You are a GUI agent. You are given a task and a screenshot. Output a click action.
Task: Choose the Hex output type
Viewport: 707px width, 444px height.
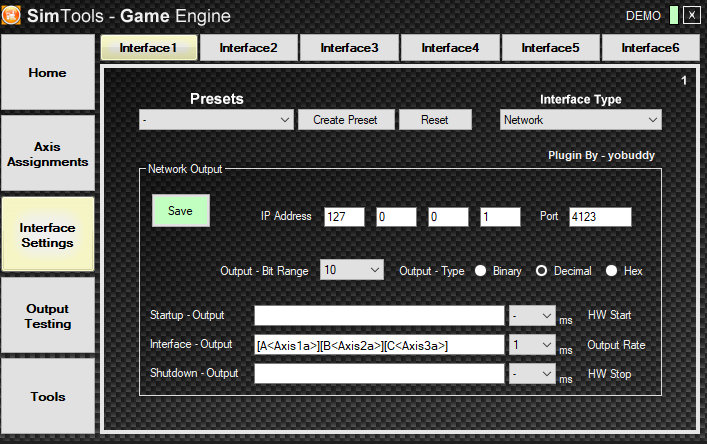(611, 271)
